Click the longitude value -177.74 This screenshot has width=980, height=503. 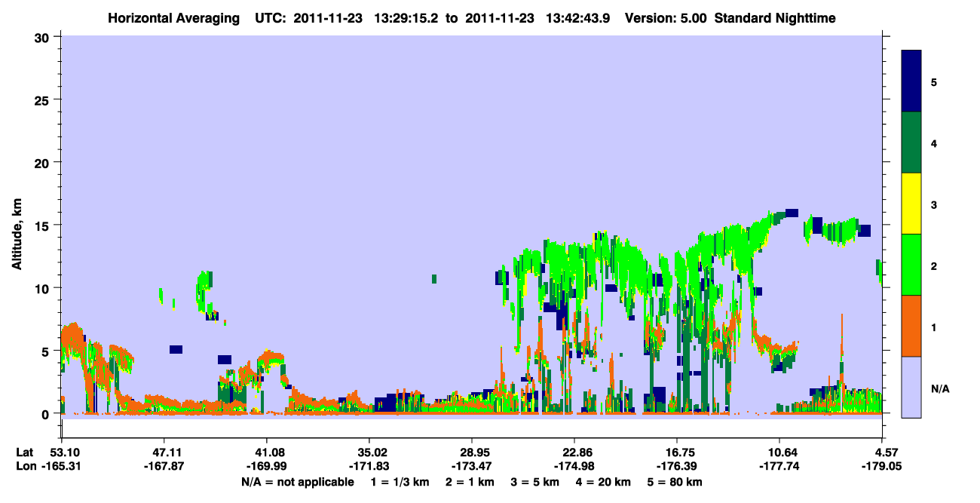click(x=779, y=466)
